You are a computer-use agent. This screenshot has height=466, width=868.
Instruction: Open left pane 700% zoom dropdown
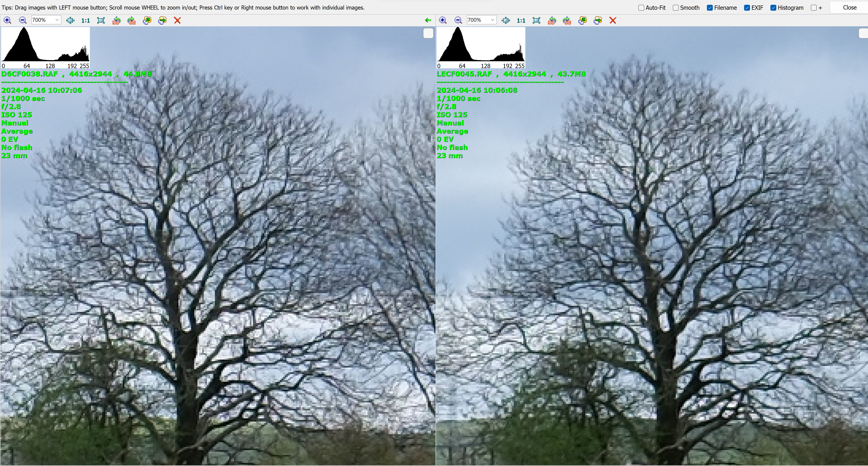pyautogui.click(x=57, y=20)
